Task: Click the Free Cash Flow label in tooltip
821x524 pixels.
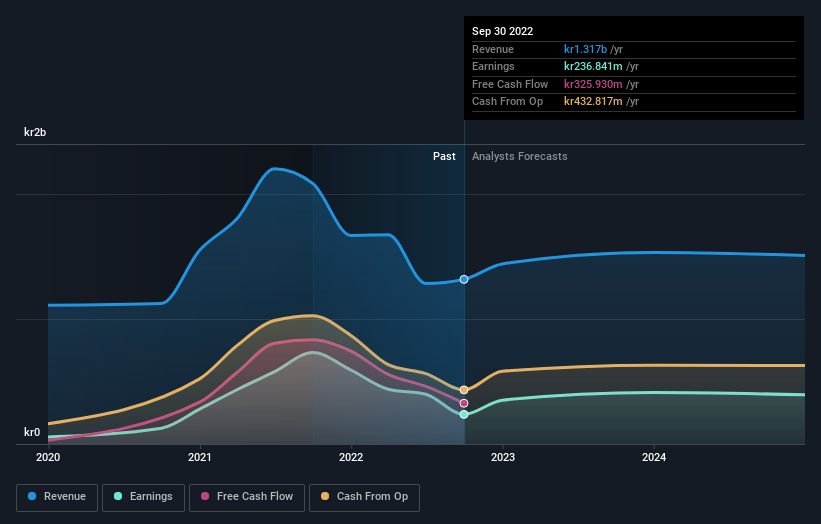Action: (x=510, y=84)
